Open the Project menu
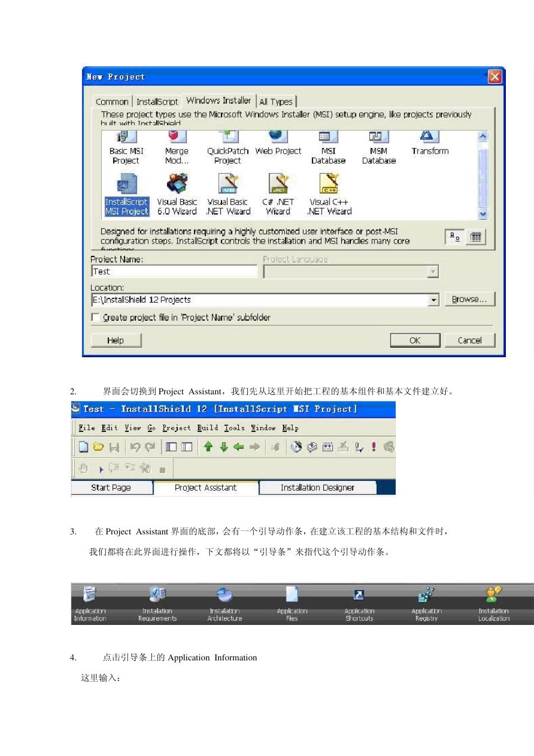This screenshot has width=534, height=756. [177, 428]
